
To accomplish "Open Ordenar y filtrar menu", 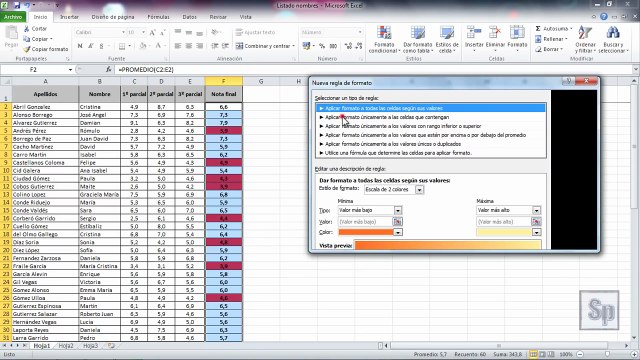I will 585,40.
